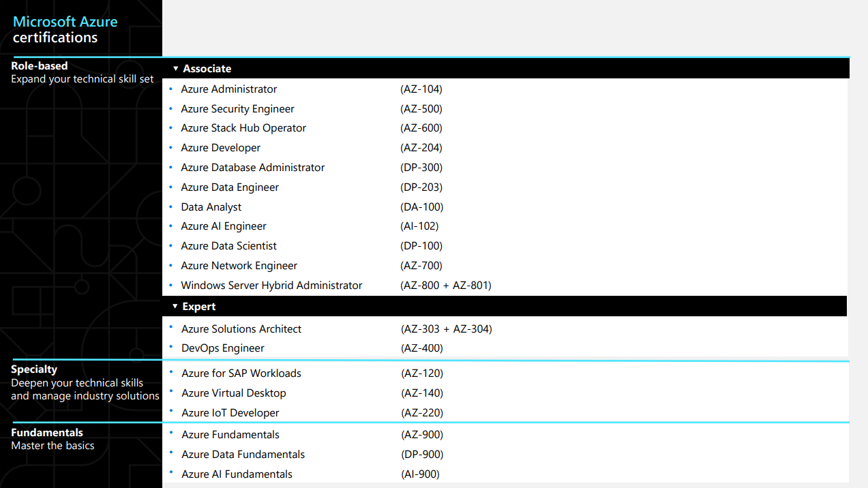Open the Azure Data Engineer certification
This screenshot has width=868, height=488.
pyautogui.click(x=230, y=187)
